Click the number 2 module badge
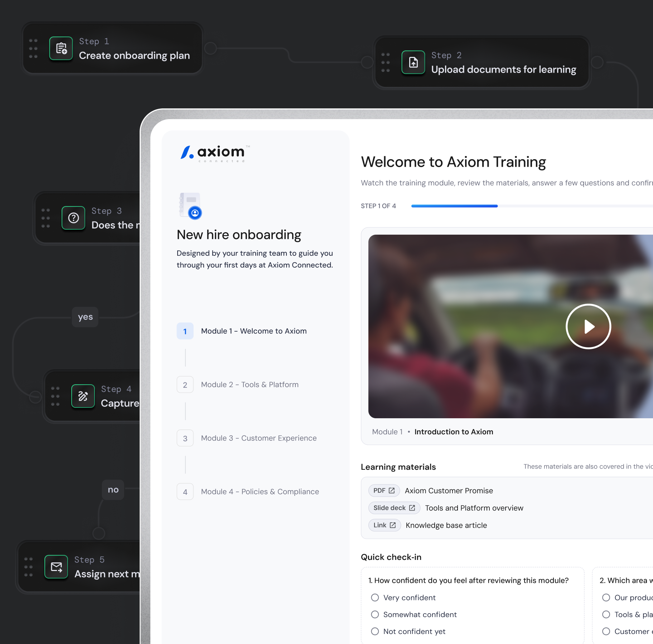Screen dimensions: 653x644 [185, 385]
